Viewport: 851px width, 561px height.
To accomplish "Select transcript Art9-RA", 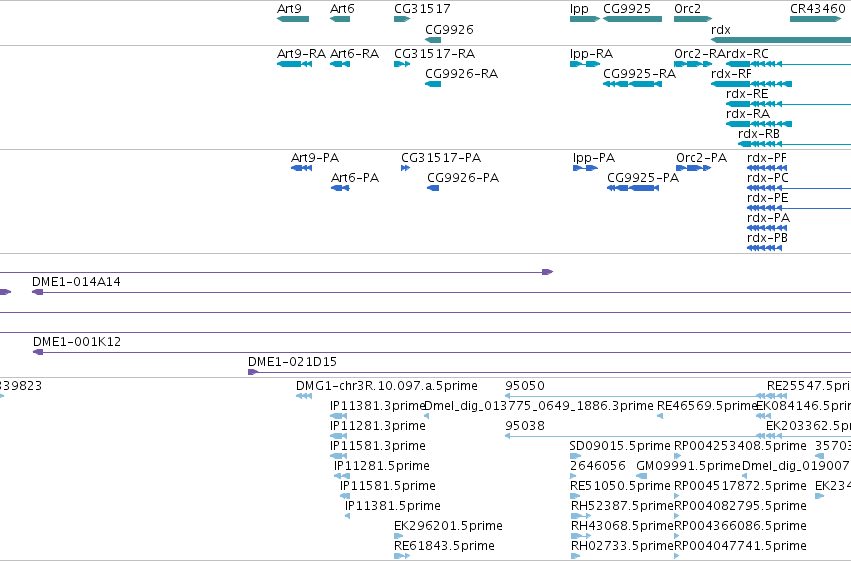I will pyautogui.click(x=294, y=64).
